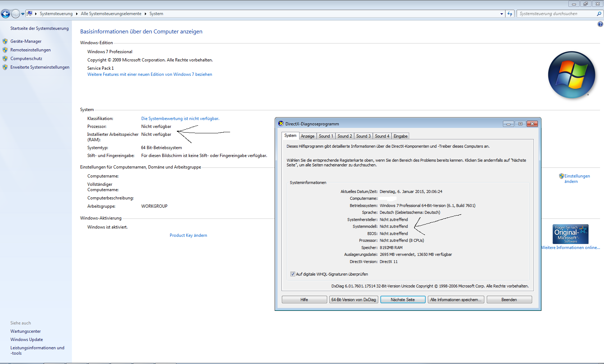
Task: Close the DirectX-Diagnoseprogramm window
Action: (532, 124)
